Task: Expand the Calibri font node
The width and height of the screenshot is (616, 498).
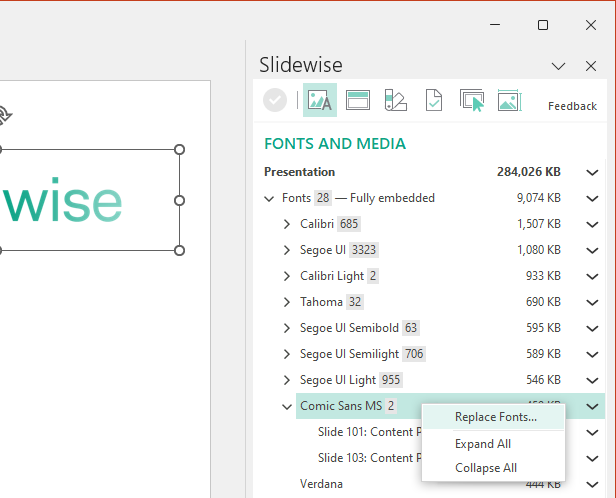Action: pyautogui.click(x=287, y=224)
